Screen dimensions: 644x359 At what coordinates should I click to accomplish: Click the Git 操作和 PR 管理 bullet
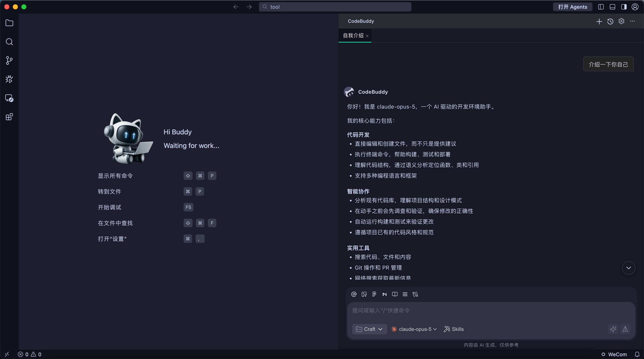pyautogui.click(x=378, y=268)
